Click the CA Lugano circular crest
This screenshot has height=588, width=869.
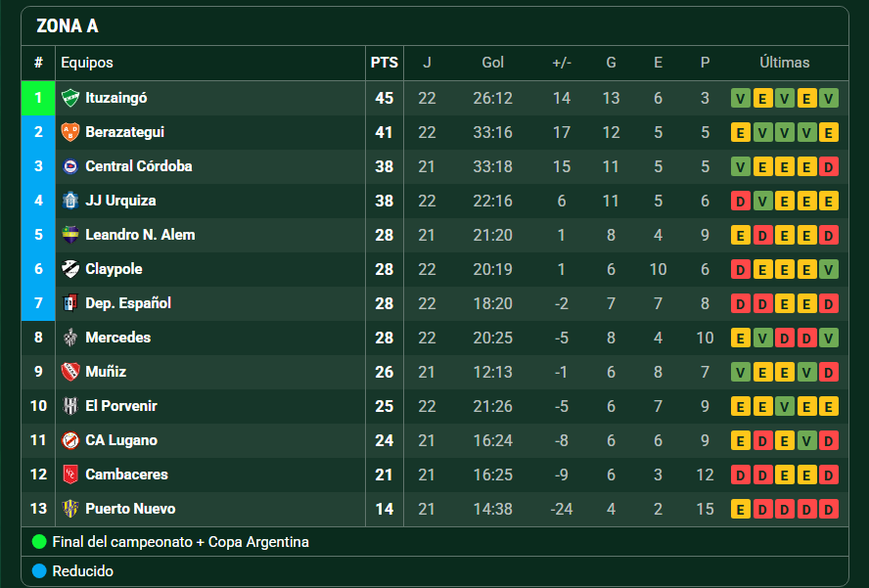tap(70, 440)
